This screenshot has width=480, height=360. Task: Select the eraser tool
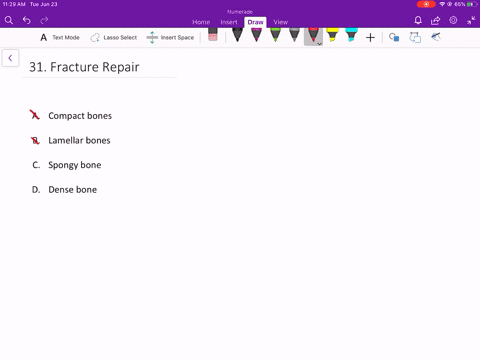pos(213,35)
